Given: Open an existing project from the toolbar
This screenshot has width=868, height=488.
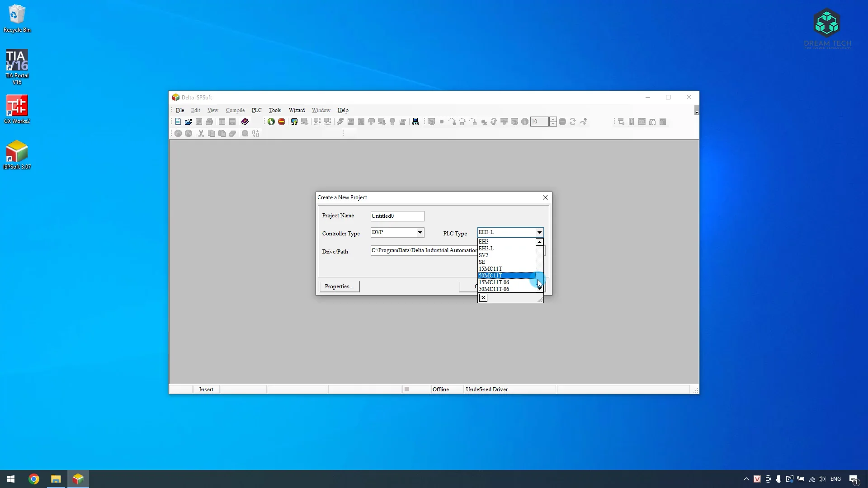Looking at the screenshot, I should pos(189,121).
